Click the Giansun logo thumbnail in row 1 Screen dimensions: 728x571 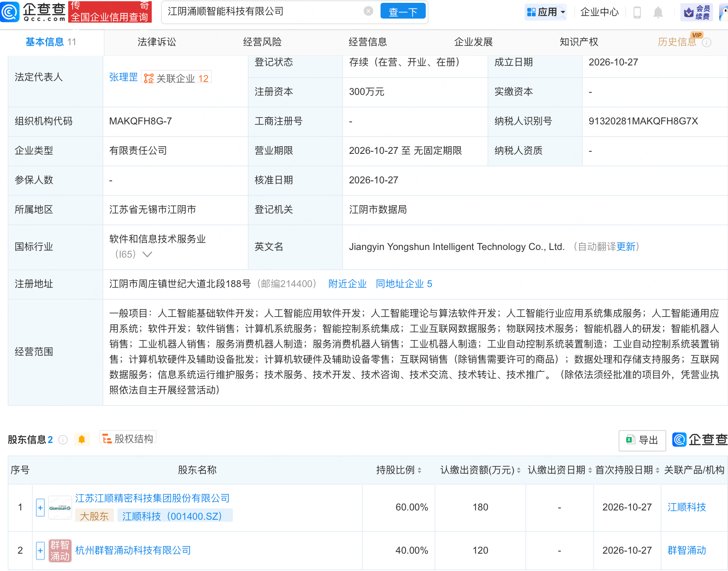coord(60,508)
